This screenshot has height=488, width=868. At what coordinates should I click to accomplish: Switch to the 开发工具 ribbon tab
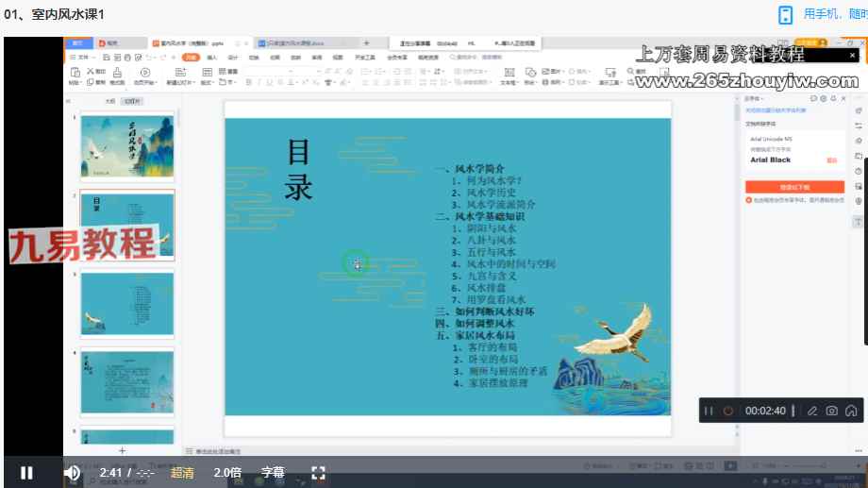click(x=365, y=58)
